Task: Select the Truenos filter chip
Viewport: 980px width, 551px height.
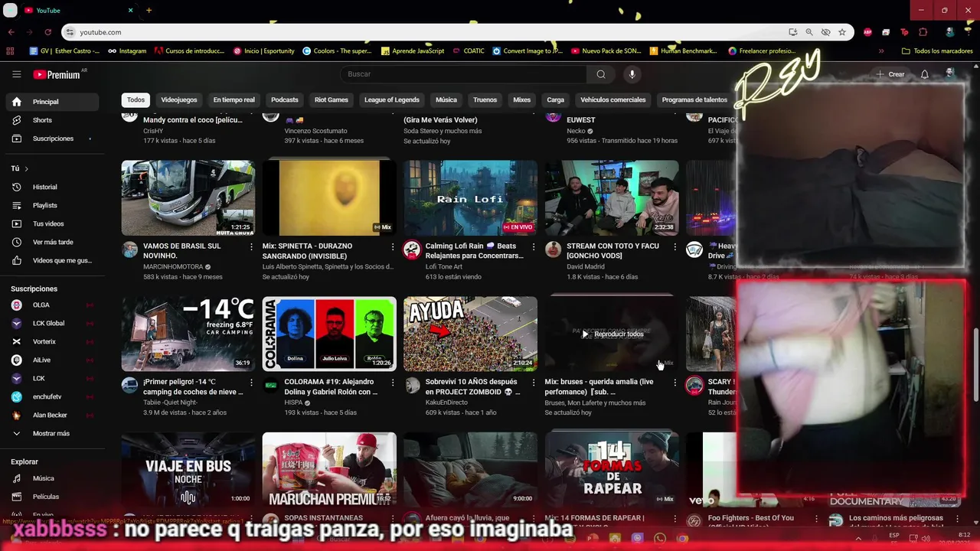Action: click(x=485, y=99)
